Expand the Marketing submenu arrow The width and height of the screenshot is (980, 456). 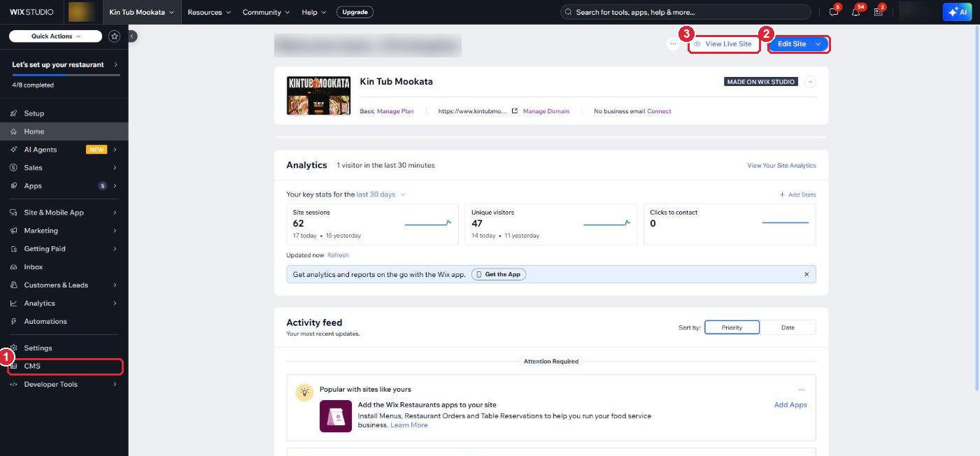(115, 231)
